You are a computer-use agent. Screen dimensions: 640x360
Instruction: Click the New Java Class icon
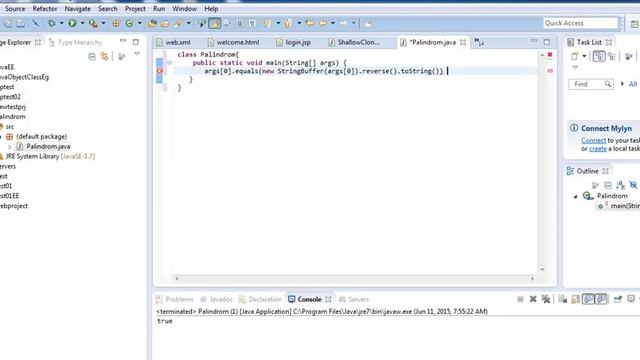130,24
